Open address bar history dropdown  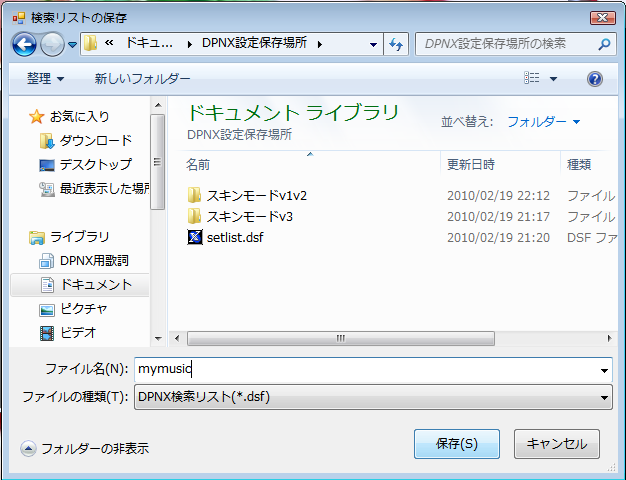[x=373, y=45]
